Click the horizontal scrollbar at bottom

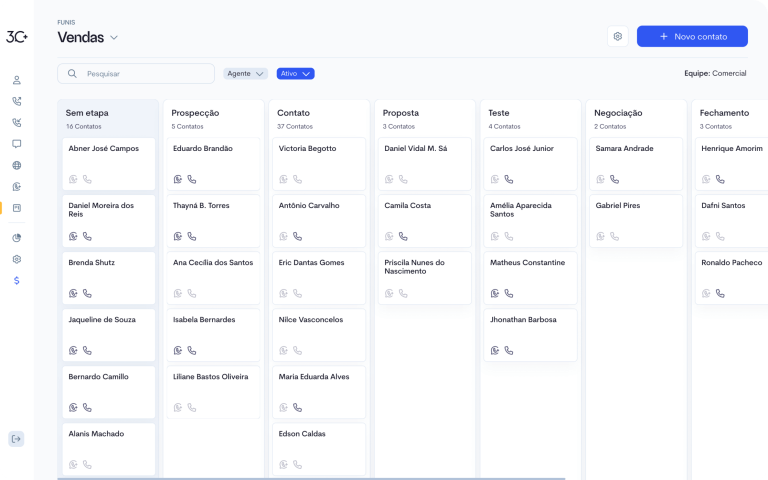click(x=311, y=479)
